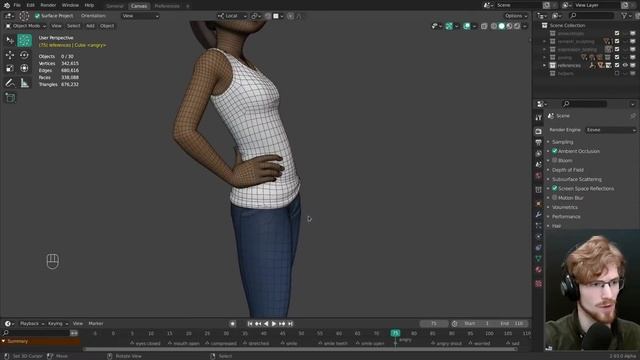Choose the Transform tool
Screen dimensions: 640x360
coord(24,68)
